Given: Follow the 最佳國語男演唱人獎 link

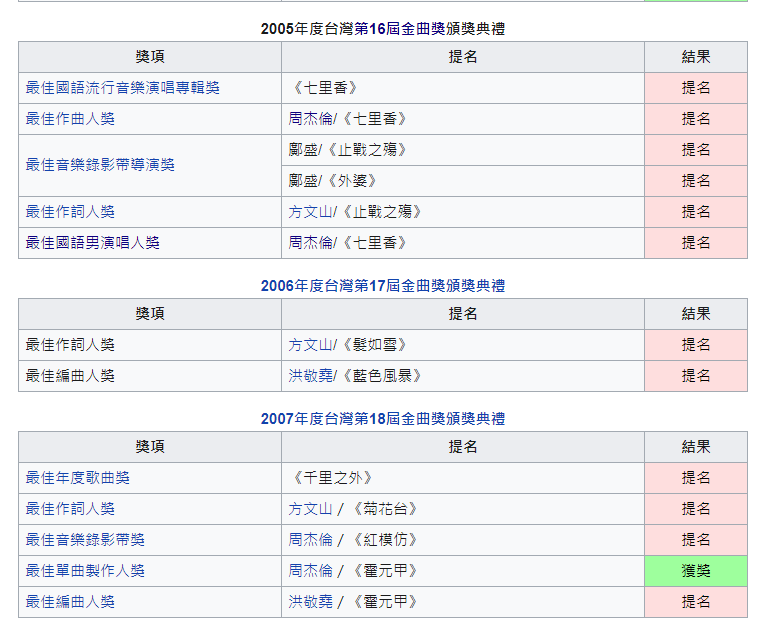Looking at the screenshot, I should coord(92,243).
